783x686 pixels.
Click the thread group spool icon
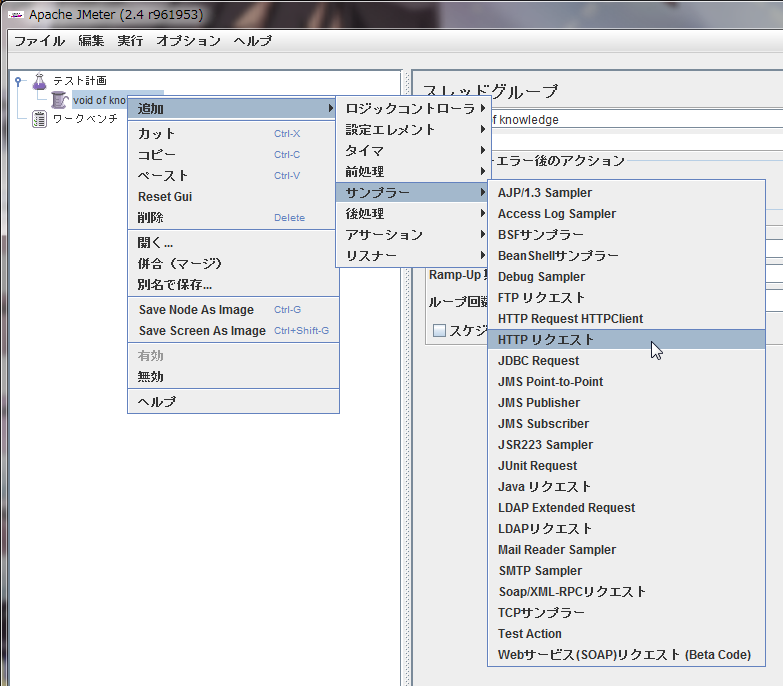pos(59,100)
